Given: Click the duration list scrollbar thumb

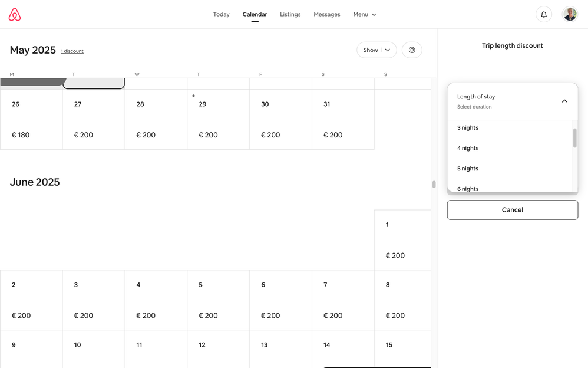Looking at the screenshot, I should (x=574, y=138).
